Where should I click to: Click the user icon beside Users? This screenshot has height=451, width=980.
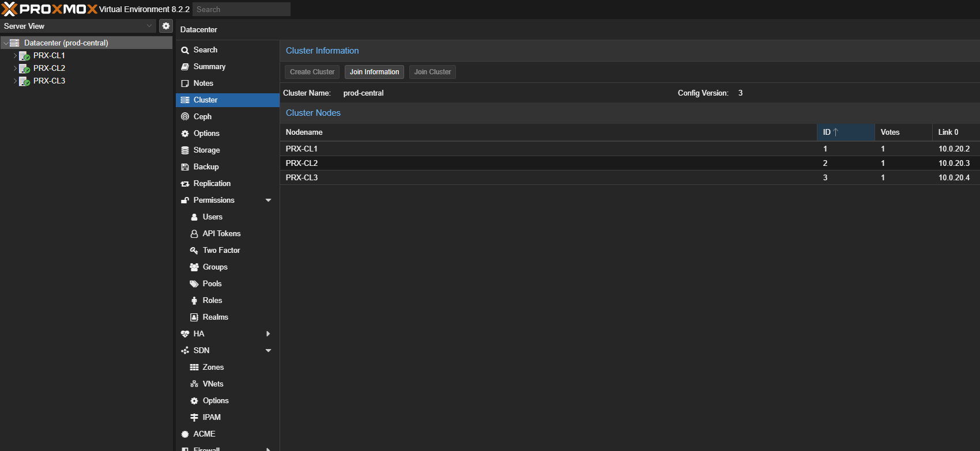[x=194, y=217]
